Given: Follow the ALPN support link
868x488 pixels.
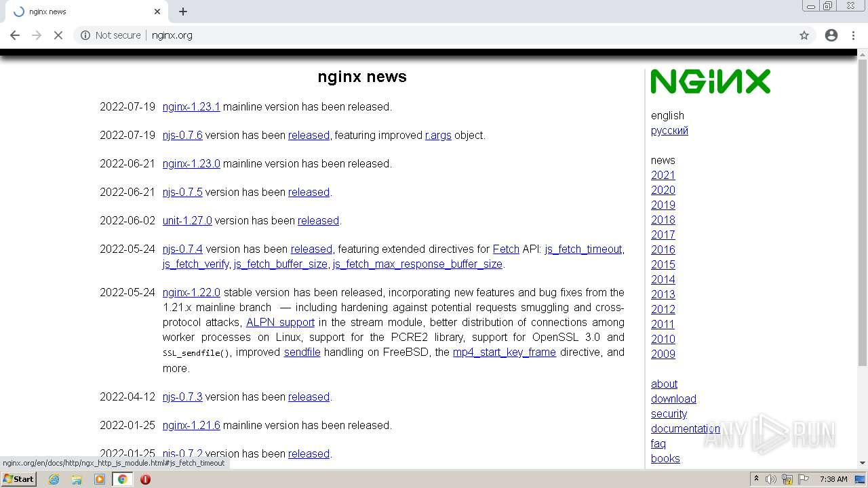Looking at the screenshot, I should tap(280, 322).
